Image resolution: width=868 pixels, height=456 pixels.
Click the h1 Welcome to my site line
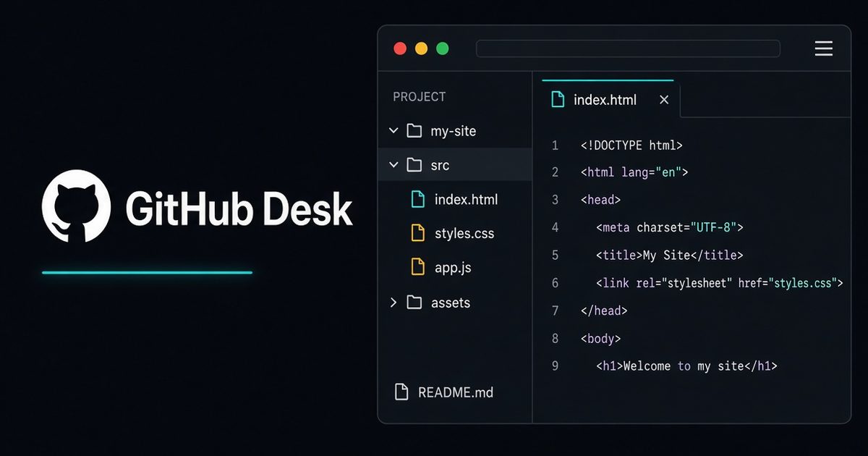tap(686, 366)
